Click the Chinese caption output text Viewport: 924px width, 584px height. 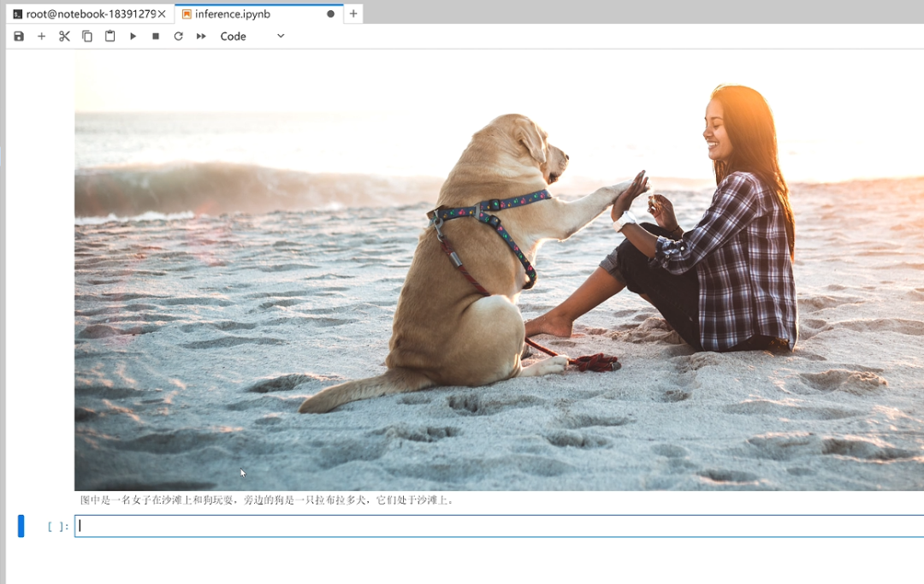click(267, 500)
